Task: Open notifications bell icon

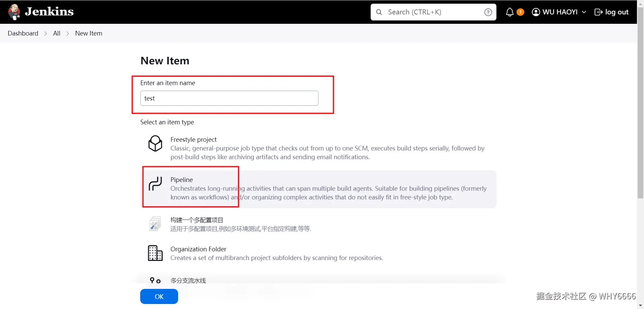Action: click(509, 12)
